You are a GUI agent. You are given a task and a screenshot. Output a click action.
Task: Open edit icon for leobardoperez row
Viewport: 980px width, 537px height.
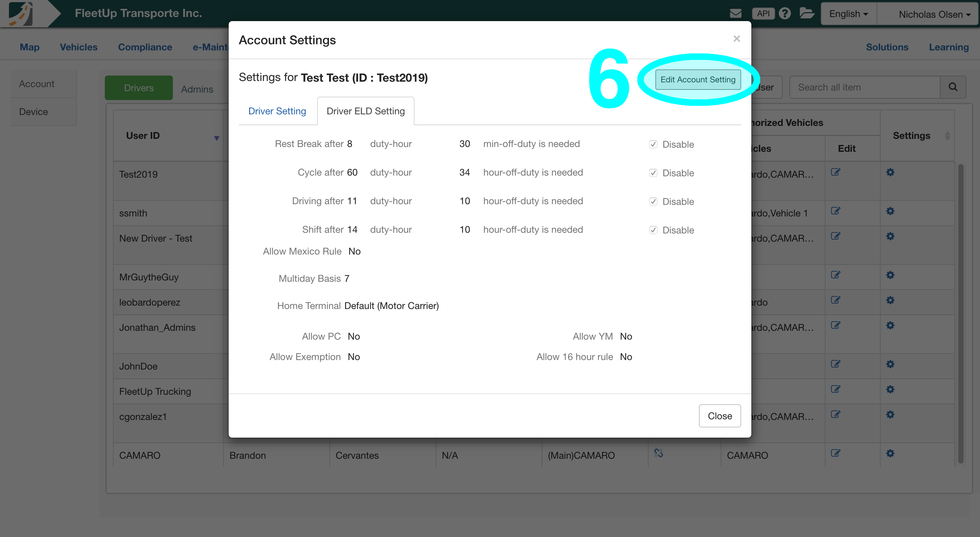point(835,300)
